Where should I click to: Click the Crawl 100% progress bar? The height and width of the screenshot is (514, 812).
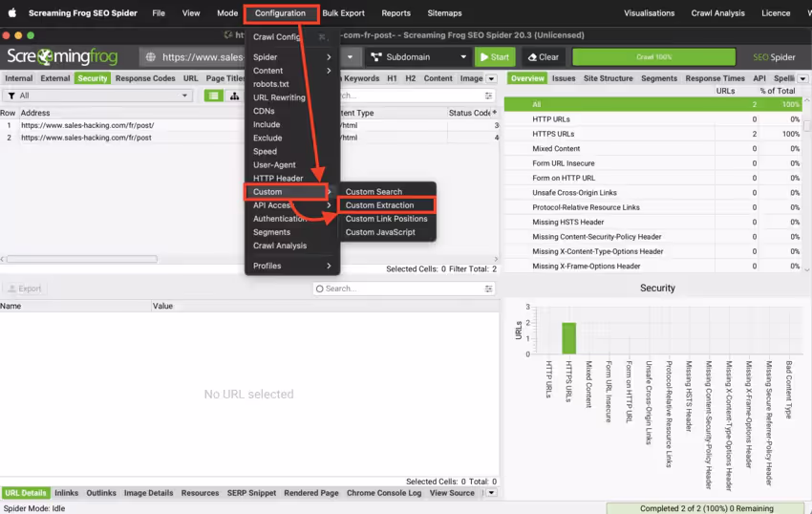coord(653,57)
